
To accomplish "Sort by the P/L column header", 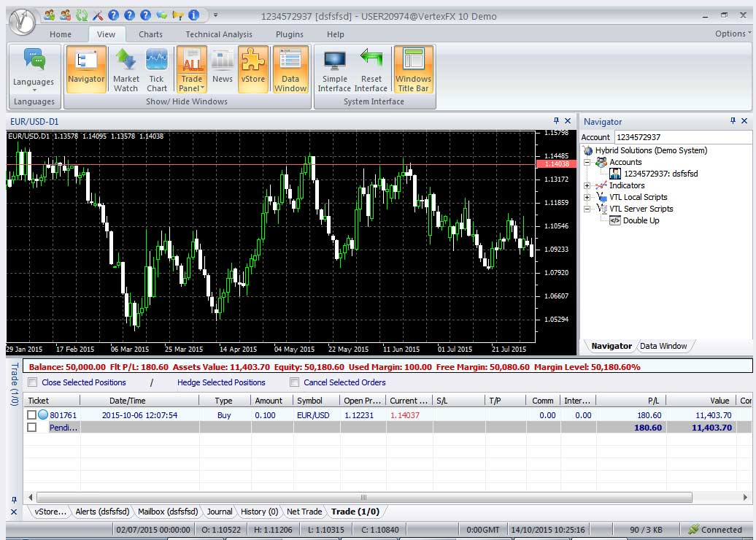I will (x=631, y=400).
